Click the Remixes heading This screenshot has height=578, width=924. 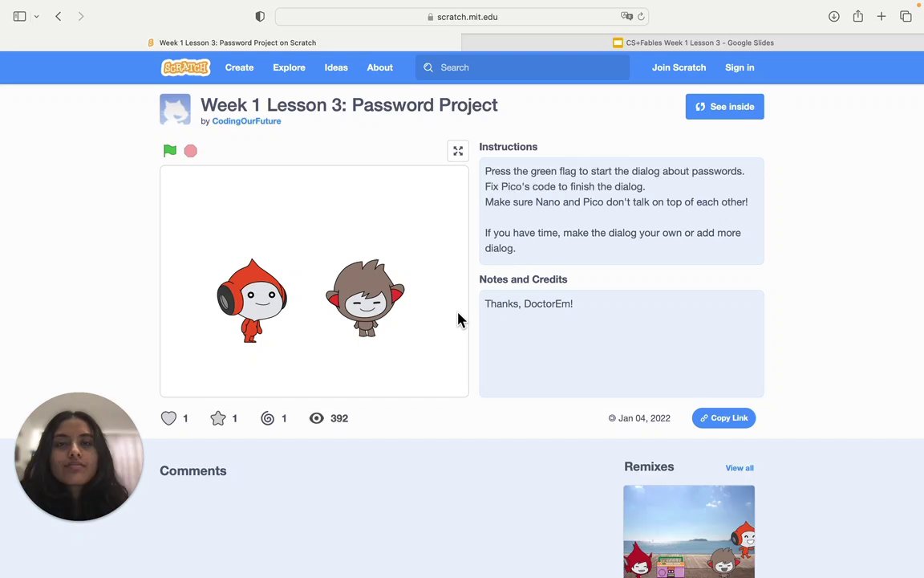point(649,466)
